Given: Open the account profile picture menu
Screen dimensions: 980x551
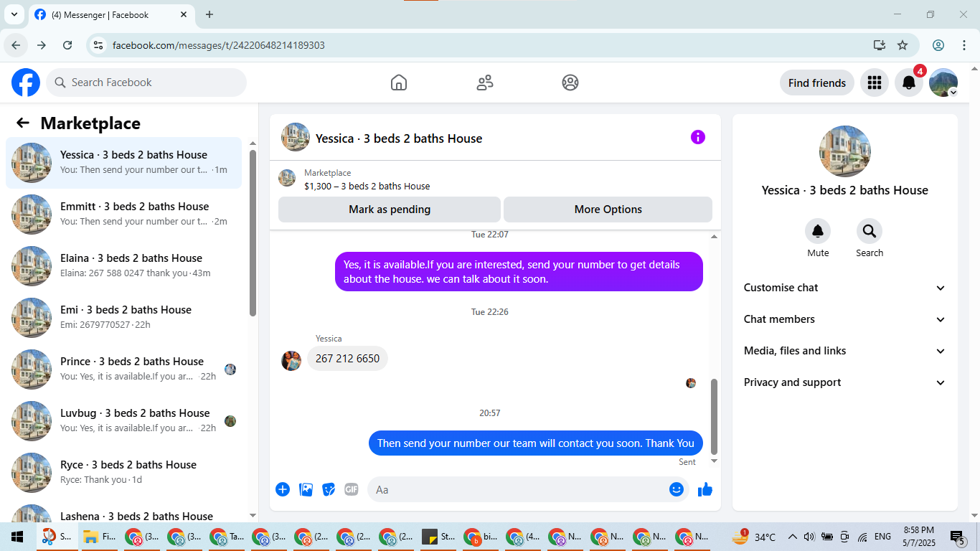Looking at the screenshot, I should click(943, 83).
